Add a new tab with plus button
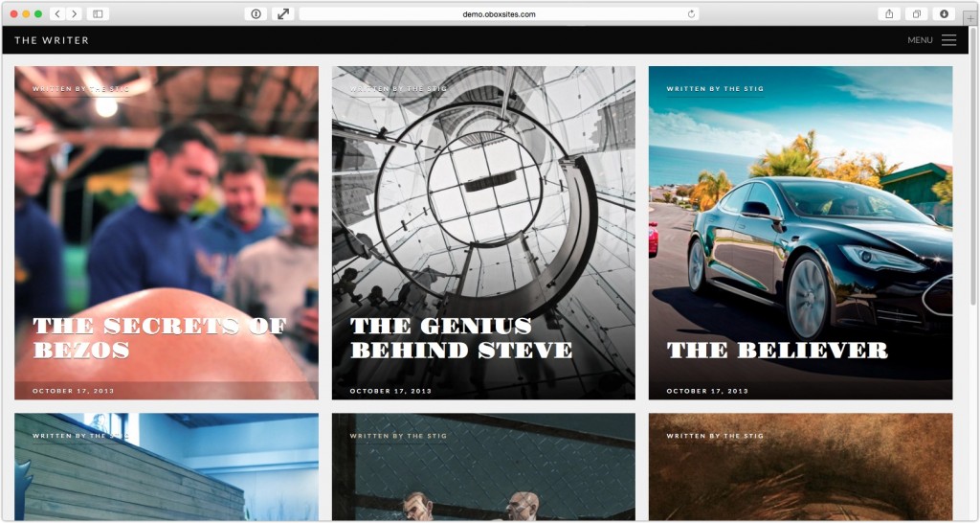This screenshot has height=523, width=980. (x=970, y=19)
